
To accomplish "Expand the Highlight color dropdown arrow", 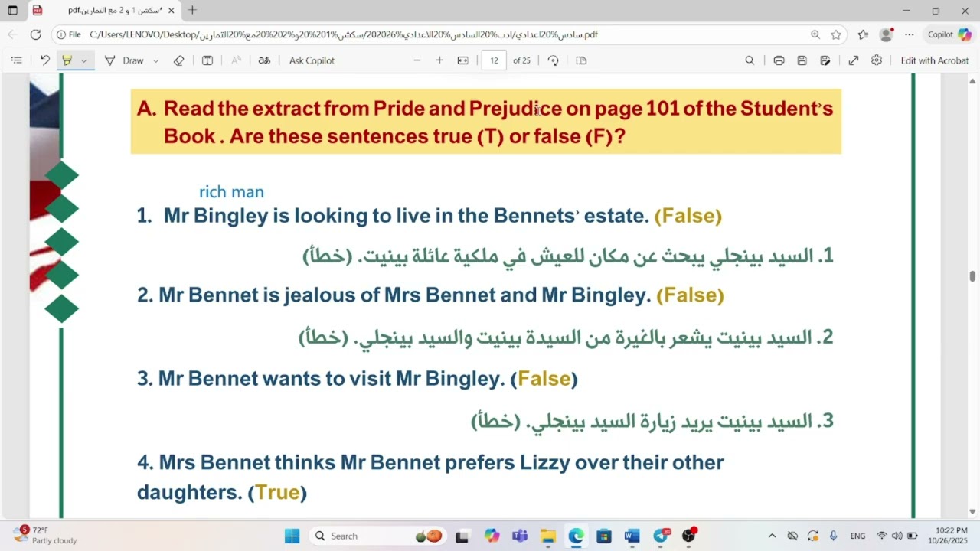I will (84, 60).
